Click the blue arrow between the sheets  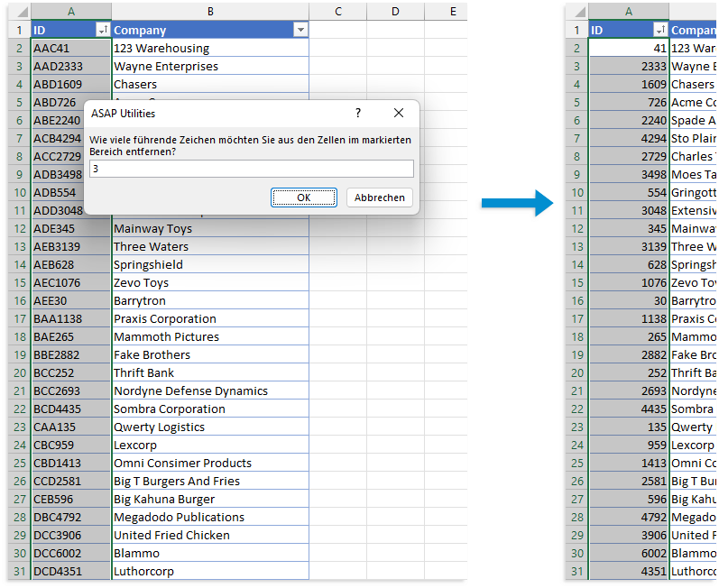pos(515,204)
